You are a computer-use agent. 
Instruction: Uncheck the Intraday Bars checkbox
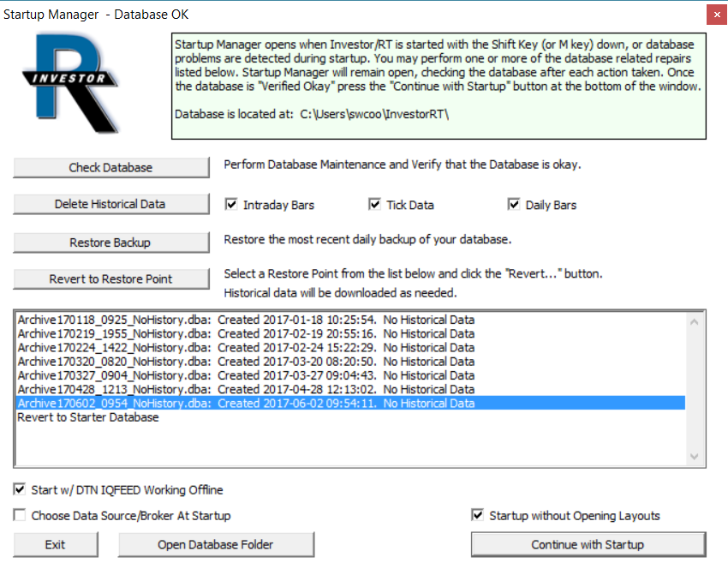coord(230,205)
